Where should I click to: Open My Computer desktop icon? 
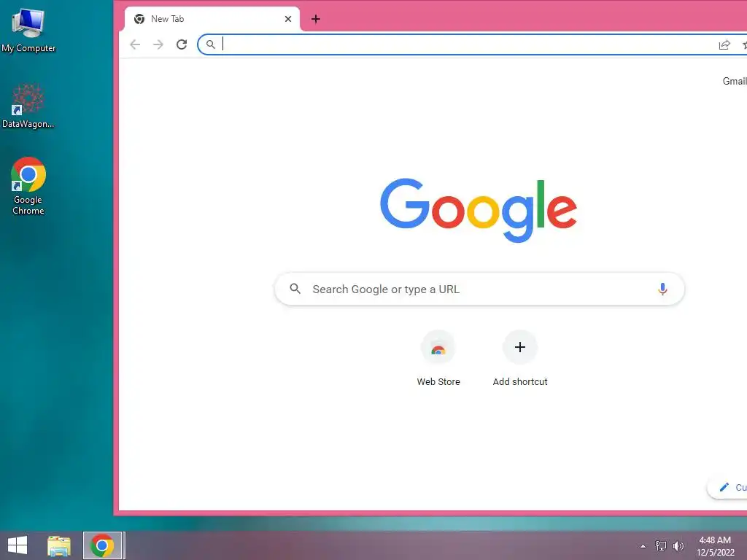pyautogui.click(x=28, y=29)
